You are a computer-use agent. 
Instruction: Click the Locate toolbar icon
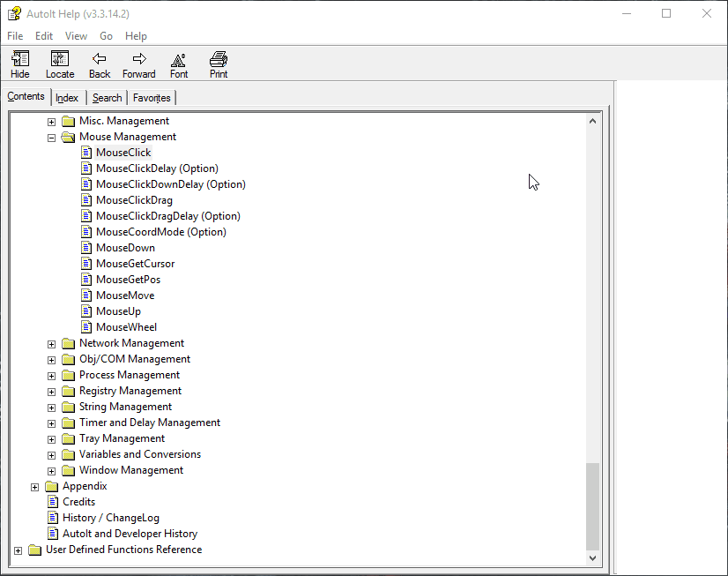(x=60, y=59)
